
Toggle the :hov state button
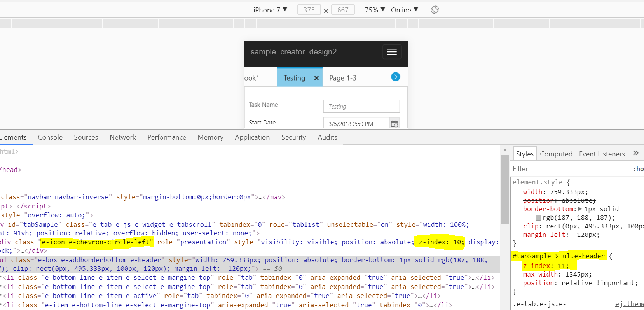pos(638,169)
